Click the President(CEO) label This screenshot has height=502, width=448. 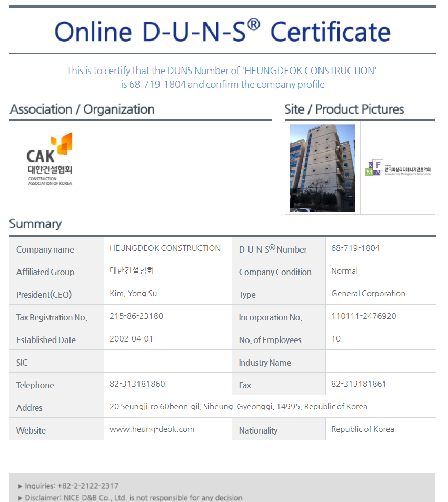point(44,295)
